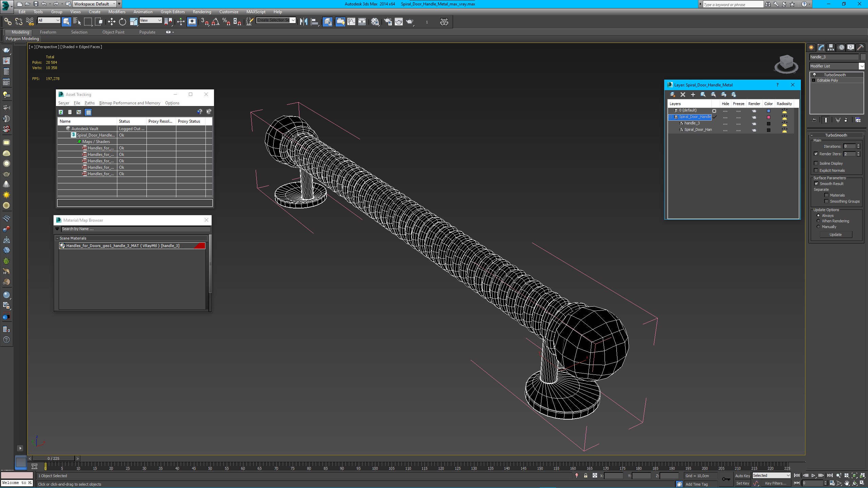Toggle Percent Snap in main toolbar

[226, 22]
